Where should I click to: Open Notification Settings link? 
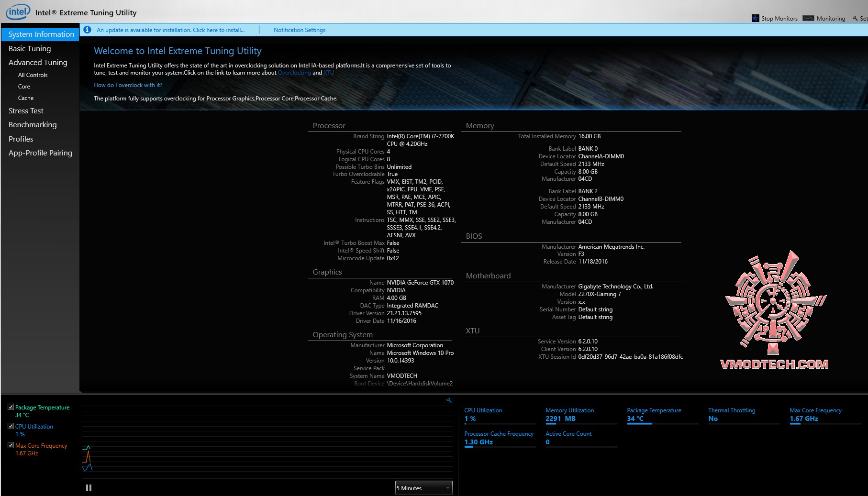pyautogui.click(x=300, y=30)
